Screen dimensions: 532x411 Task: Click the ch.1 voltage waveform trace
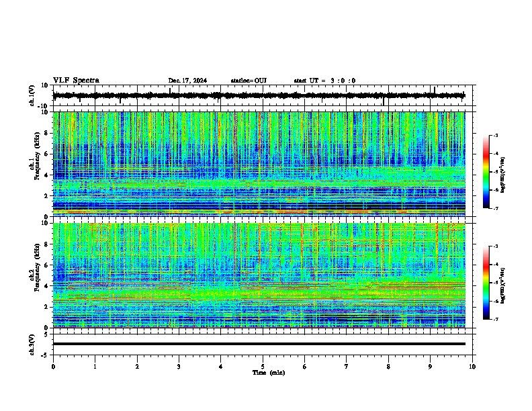[x=259, y=95]
